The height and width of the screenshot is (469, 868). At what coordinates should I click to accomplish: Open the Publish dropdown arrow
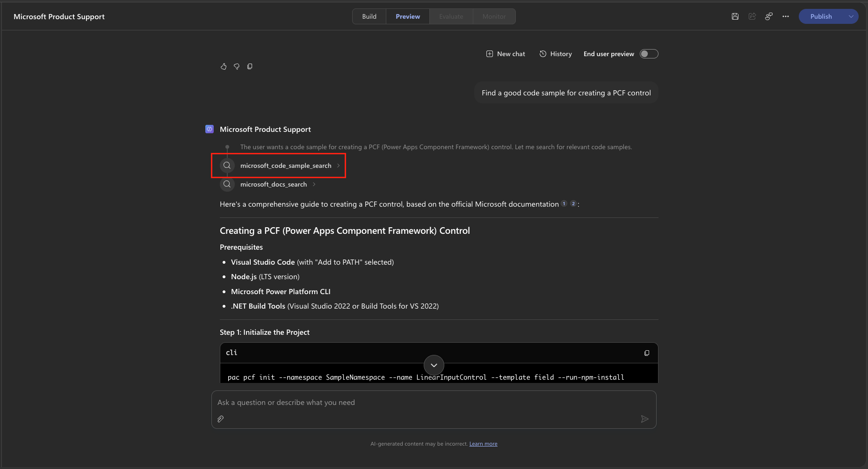click(851, 16)
